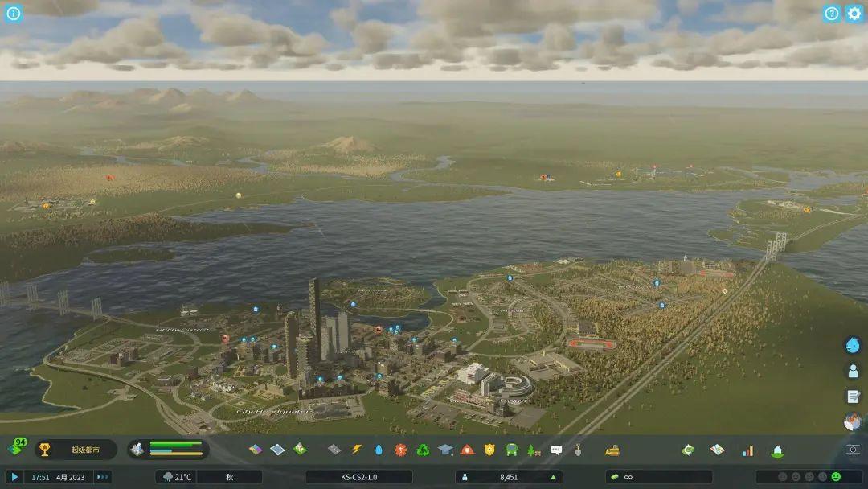Select the Signature buildings tool
Screen dimensions: 868x489
point(300,449)
